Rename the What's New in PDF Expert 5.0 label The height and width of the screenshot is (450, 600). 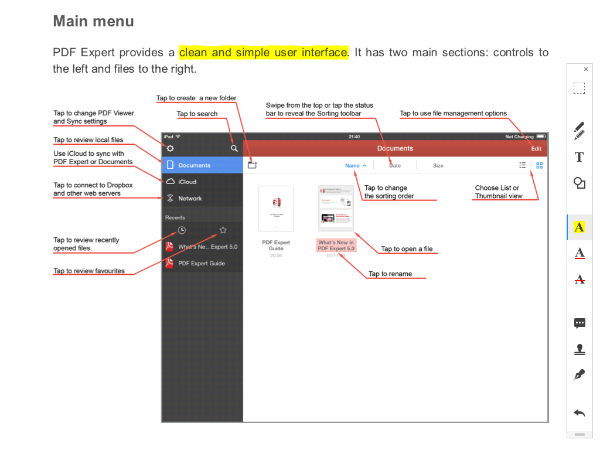point(336,245)
